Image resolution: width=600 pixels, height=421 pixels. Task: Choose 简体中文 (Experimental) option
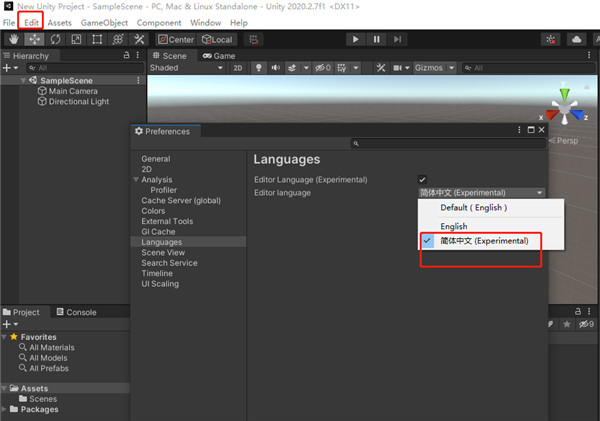pos(491,241)
